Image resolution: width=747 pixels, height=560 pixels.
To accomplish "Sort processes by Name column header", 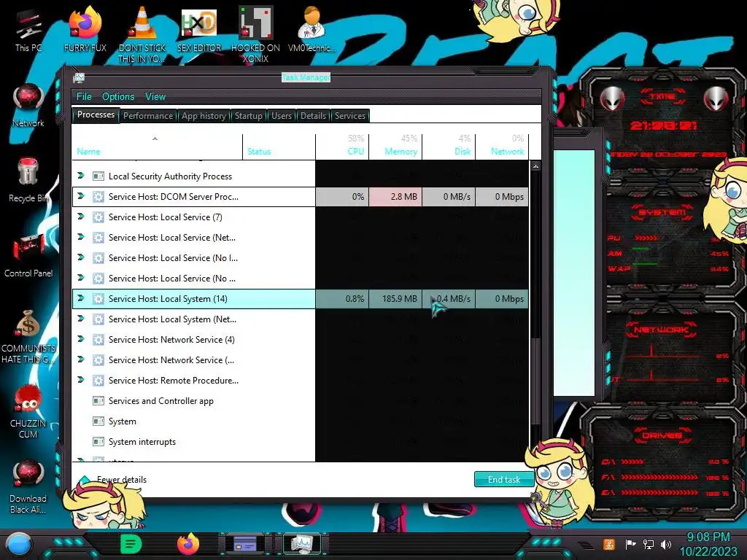I will 158,147.
